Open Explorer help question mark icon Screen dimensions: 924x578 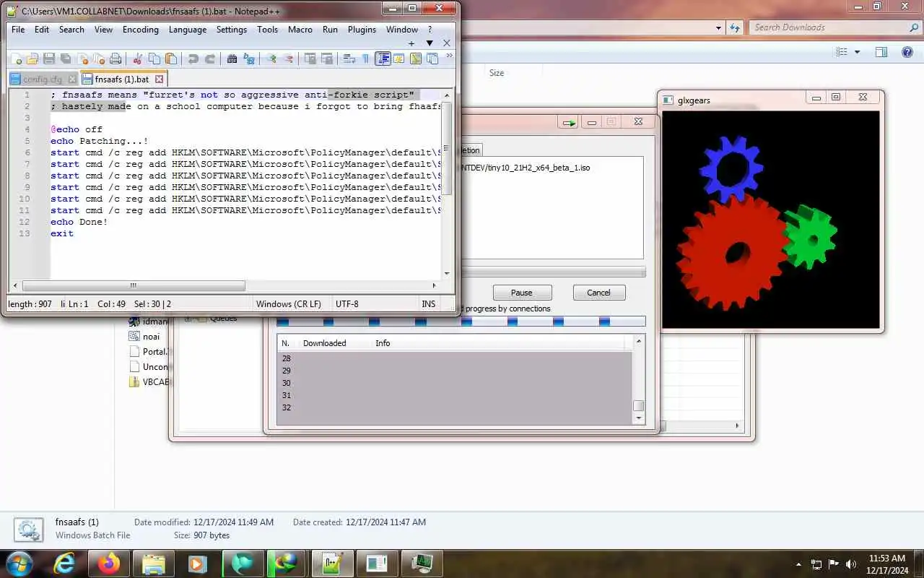(907, 52)
